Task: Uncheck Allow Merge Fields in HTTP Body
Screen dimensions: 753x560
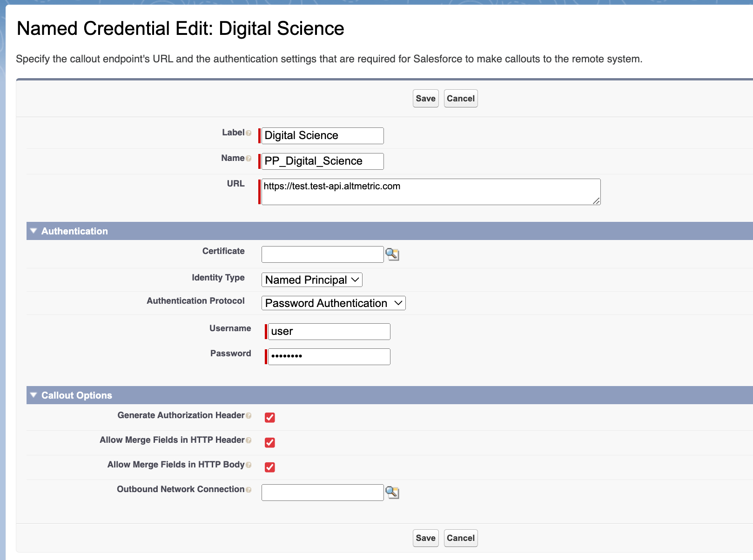Action: coord(270,467)
